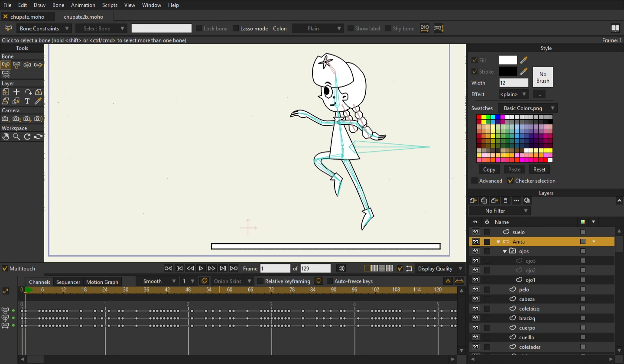Disable the Checker selection checkbox

(510, 181)
